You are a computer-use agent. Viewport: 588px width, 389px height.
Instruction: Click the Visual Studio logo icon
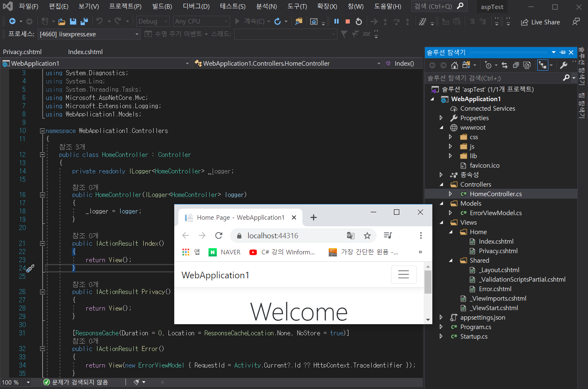pos(8,6)
